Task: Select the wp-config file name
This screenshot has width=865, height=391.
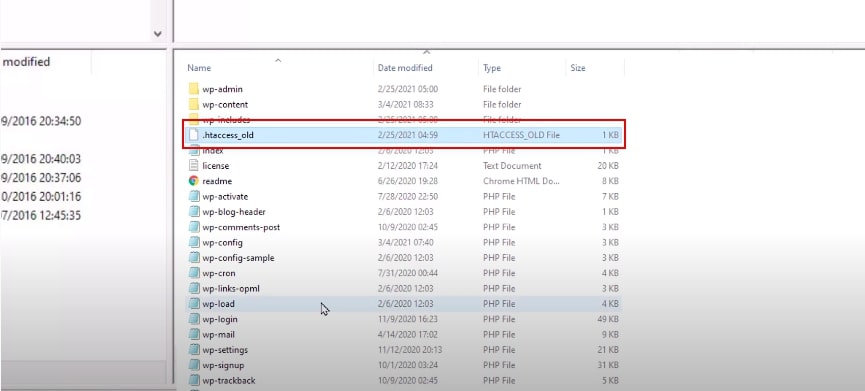Action: coord(222,243)
